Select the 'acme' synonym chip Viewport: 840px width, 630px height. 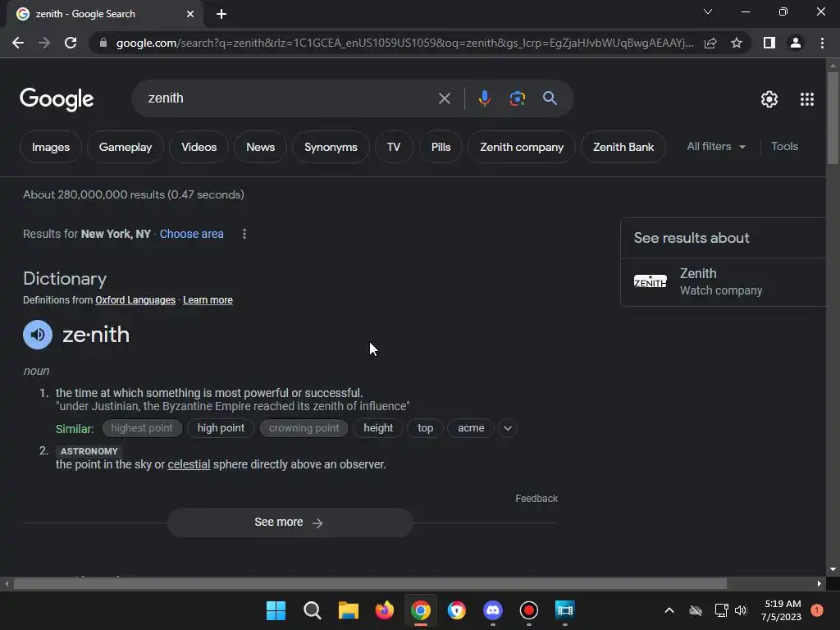tap(471, 428)
